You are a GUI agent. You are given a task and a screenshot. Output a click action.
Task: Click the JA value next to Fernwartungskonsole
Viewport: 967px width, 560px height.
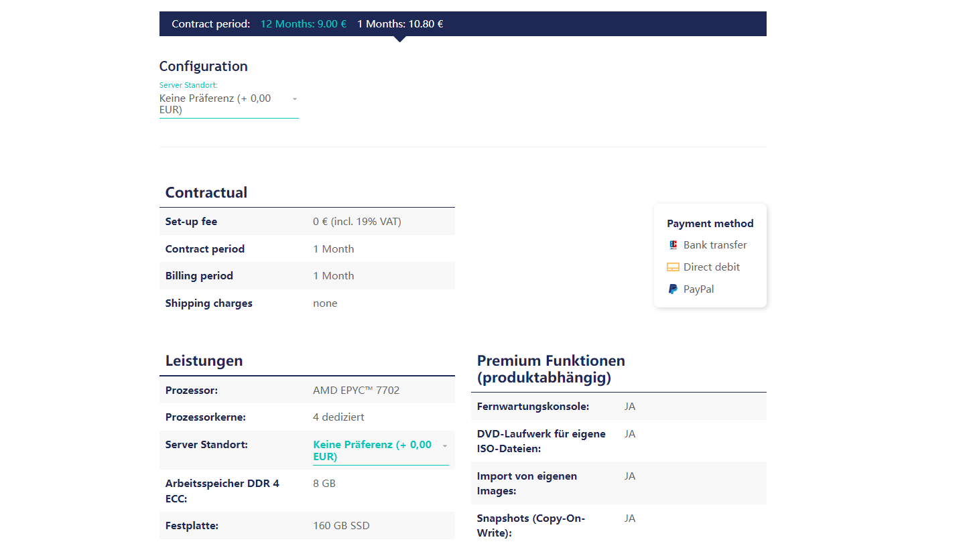tap(630, 407)
